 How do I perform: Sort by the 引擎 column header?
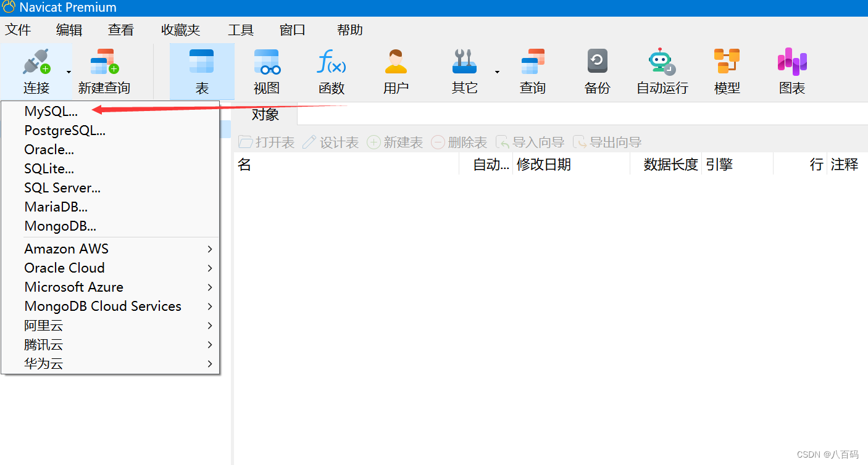point(737,165)
